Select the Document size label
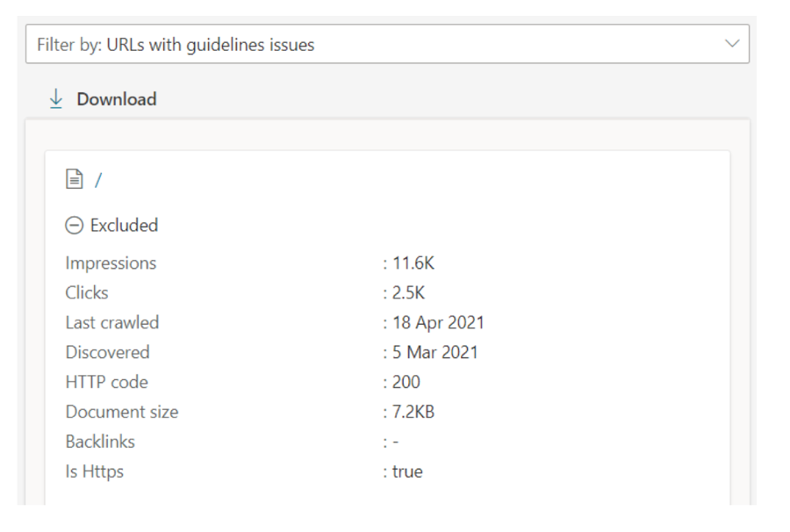The width and height of the screenshot is (790, 532). point(121,413)
